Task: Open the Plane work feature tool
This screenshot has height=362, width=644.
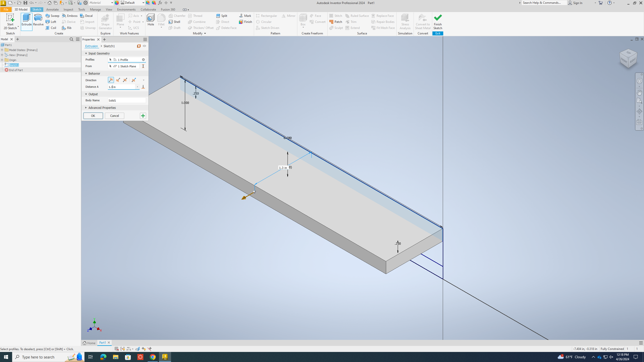Action: [x=120, y=20]
